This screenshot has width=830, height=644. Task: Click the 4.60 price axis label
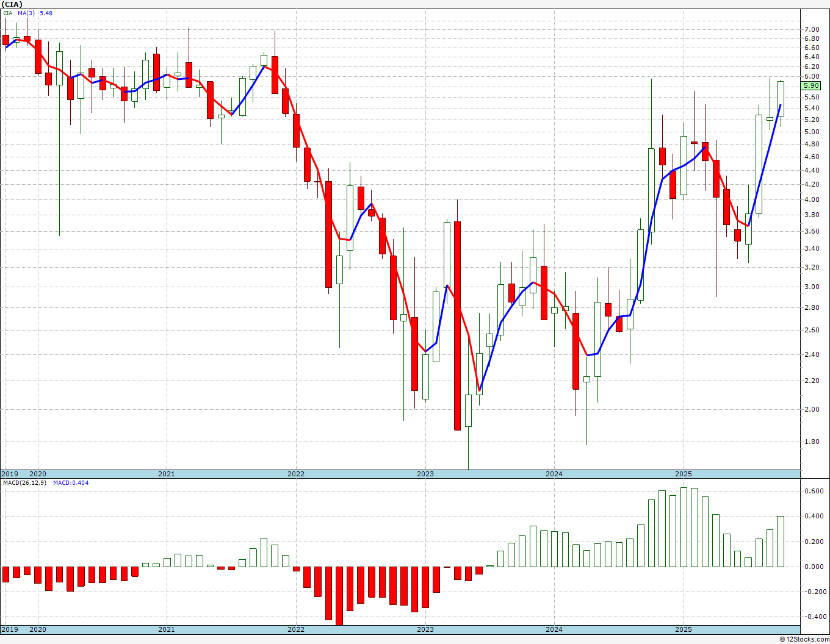[812, 157]
